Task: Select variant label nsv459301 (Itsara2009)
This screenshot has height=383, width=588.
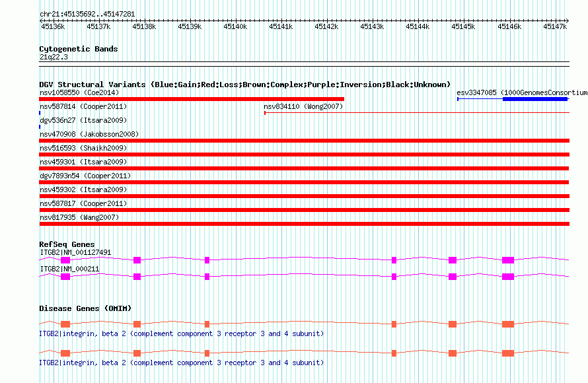Action: 83,162
